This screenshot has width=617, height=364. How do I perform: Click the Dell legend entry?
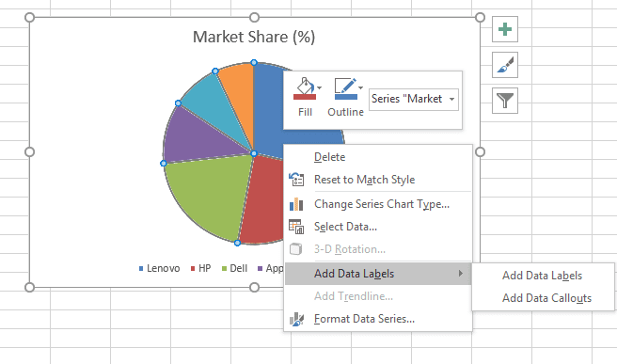(234, 268)
